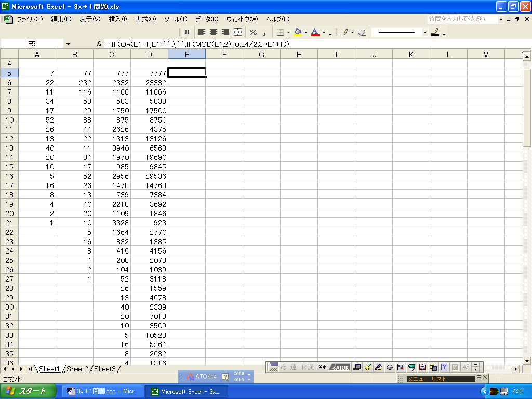Click the red font color swatch
Image resolution: width=532 pixels, height=399 pixels.
[314, 32]
